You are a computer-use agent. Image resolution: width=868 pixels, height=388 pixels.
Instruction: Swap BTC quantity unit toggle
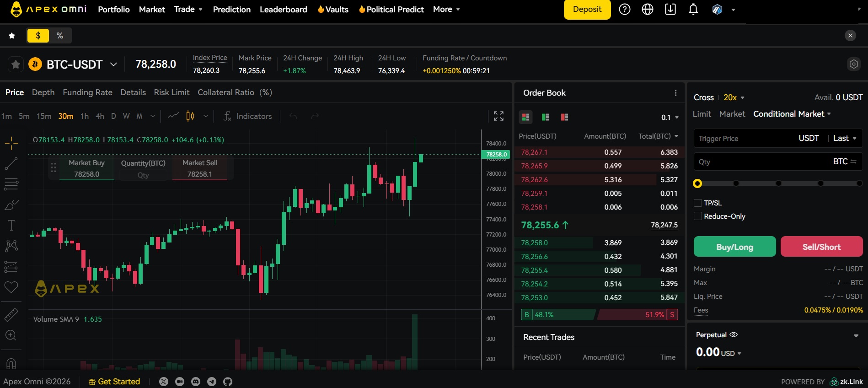coord(853,162)
